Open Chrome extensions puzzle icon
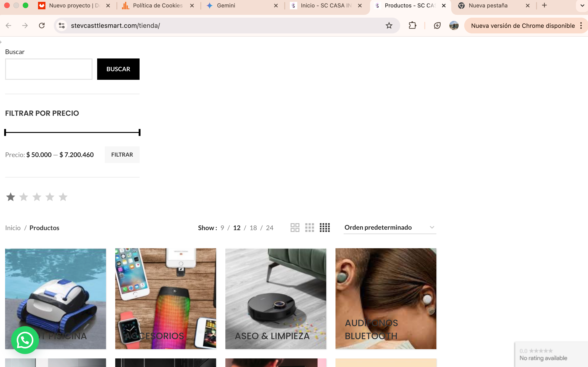 click(412, 26)
